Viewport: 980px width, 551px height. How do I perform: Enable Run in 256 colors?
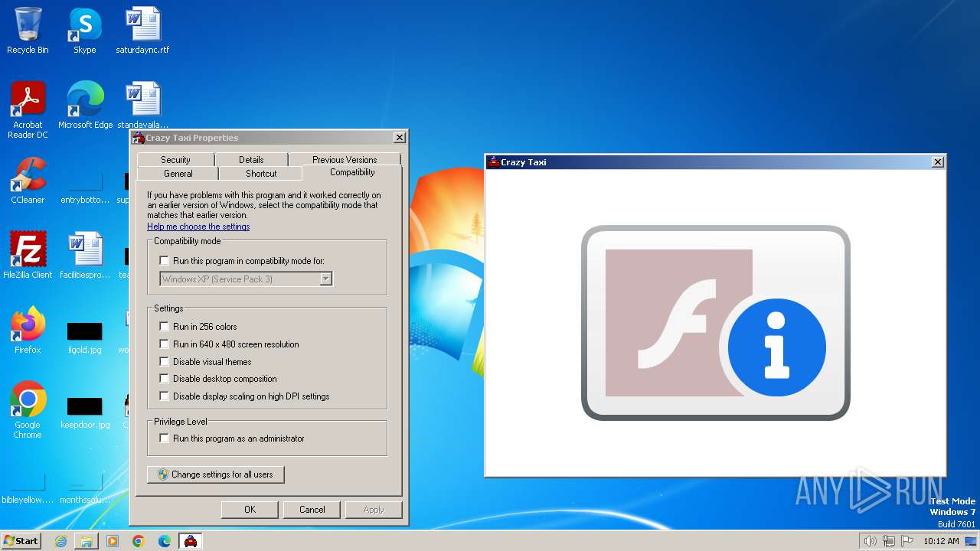click(164, 327)
